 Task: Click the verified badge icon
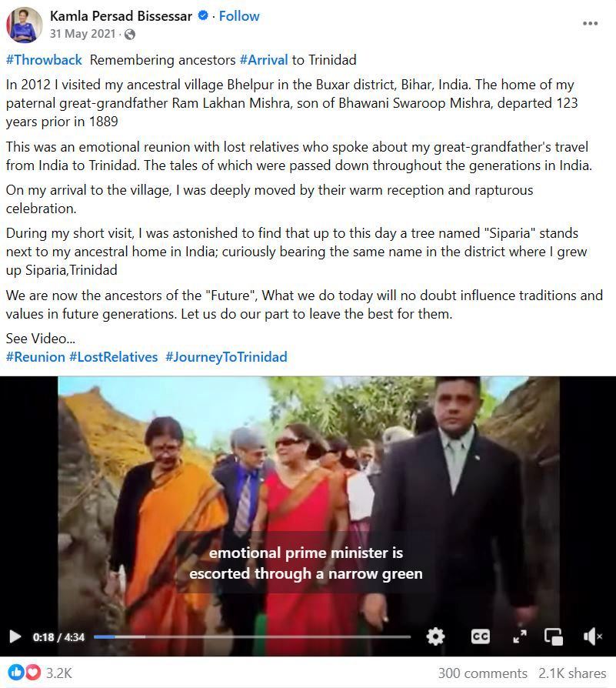[x=202, y=16]
